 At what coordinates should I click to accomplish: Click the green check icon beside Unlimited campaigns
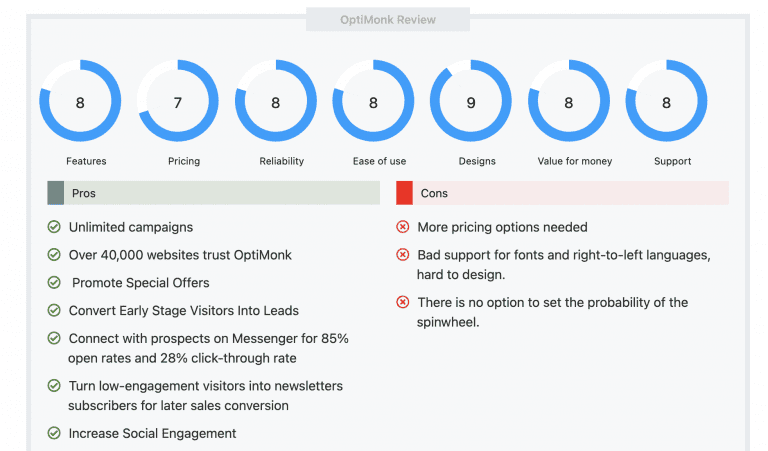click(54, 227)
